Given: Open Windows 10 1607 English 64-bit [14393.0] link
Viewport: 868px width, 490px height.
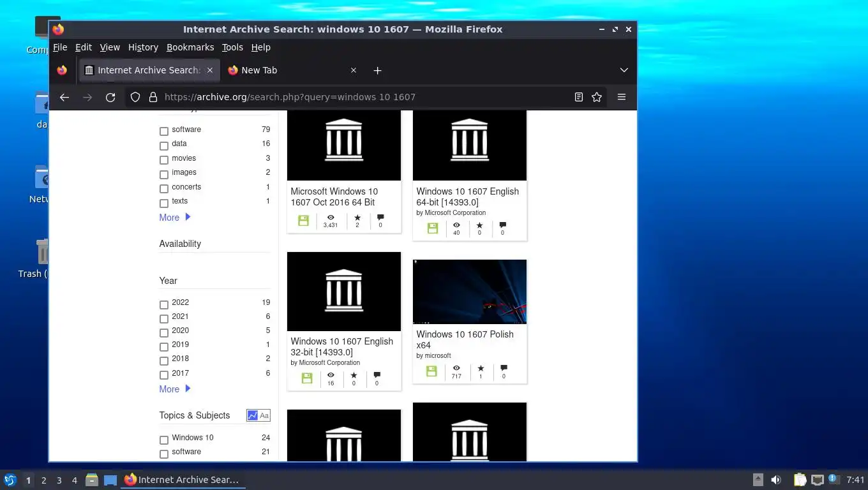Looking at the screenshot, I should tap(468, 197).
